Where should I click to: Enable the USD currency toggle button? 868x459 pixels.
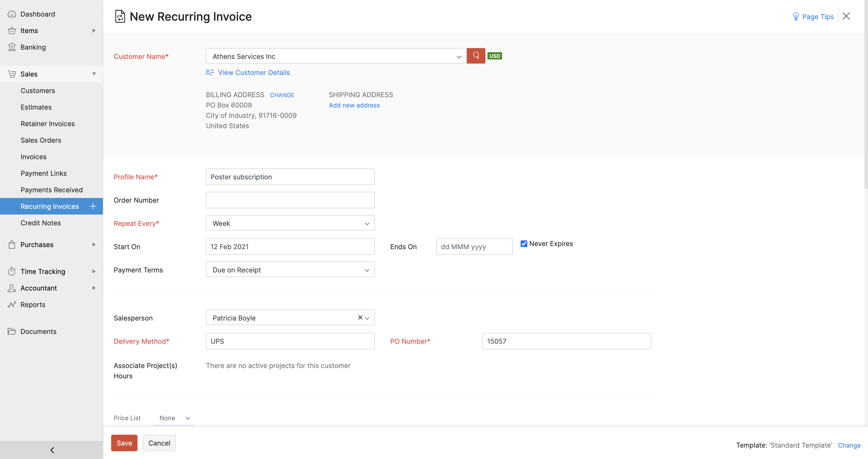coord(494,56)
